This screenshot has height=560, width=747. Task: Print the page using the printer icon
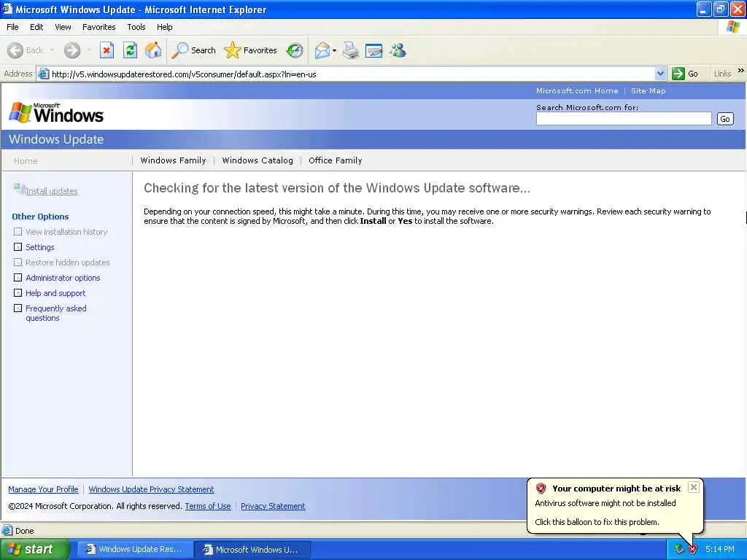click(x=351, y=50)
